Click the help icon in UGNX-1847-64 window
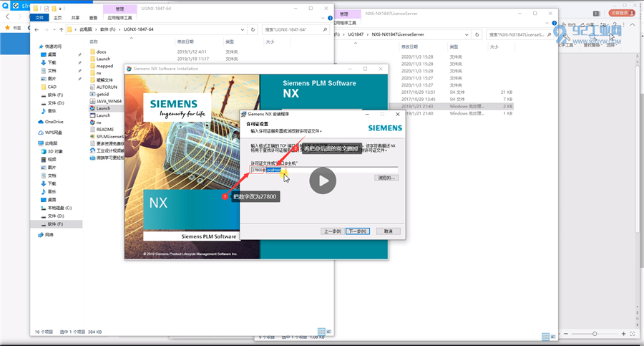The height and width of the screenshot is (346, 644). 330,18
